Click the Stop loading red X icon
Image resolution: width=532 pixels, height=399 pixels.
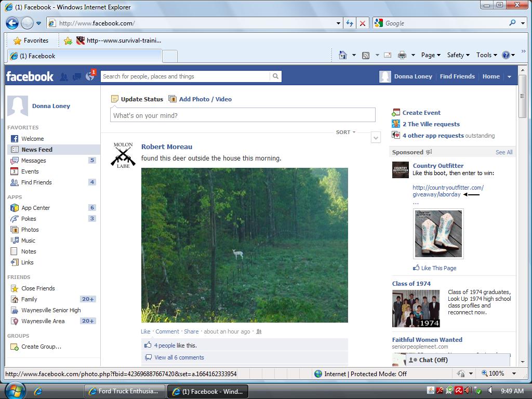(x=362, y=23)
